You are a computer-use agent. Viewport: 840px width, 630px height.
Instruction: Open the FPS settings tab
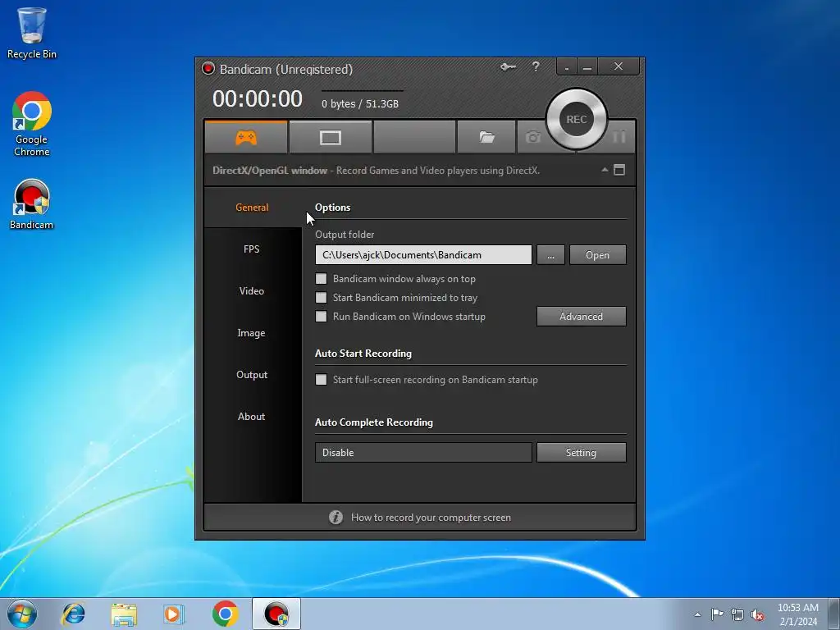252,249
